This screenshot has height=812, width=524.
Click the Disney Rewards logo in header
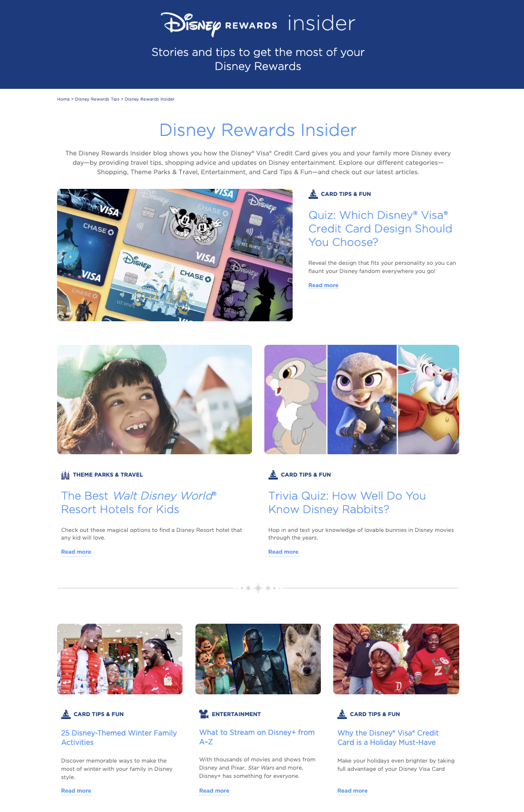tap(219, 24)
